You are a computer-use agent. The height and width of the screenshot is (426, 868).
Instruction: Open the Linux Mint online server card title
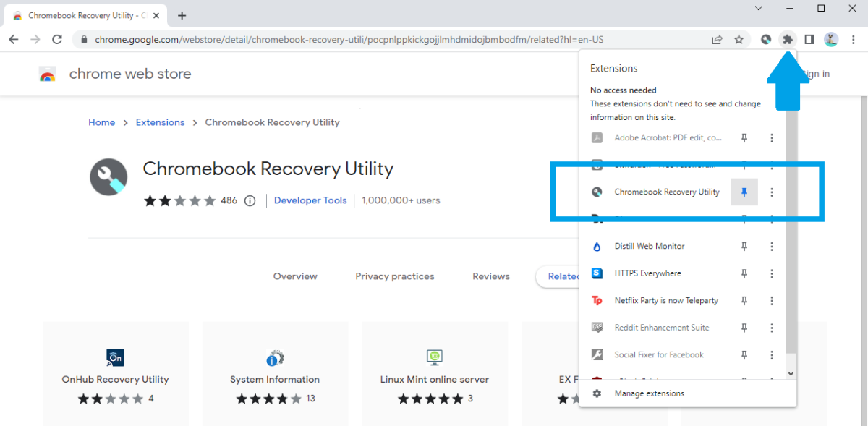point(434,379)
